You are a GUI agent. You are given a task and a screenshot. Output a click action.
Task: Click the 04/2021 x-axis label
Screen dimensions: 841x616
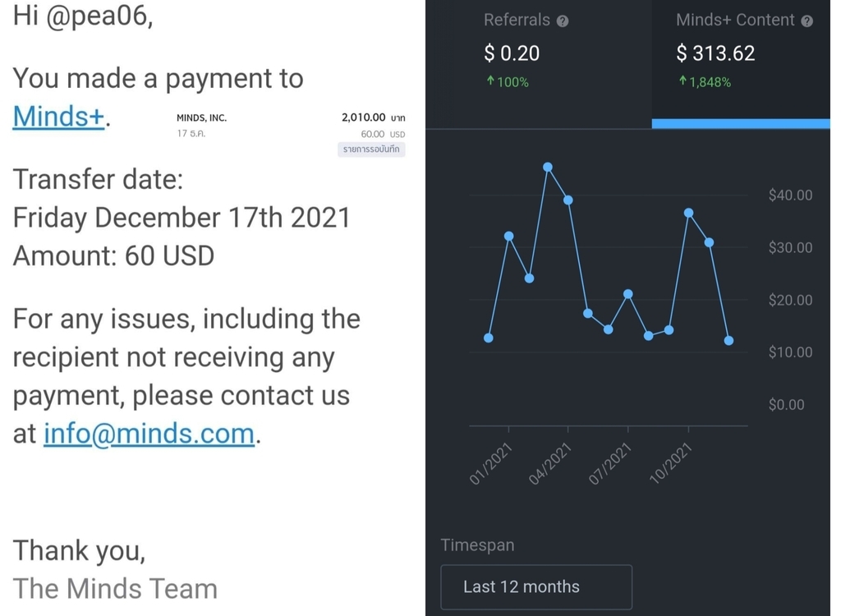551,463
